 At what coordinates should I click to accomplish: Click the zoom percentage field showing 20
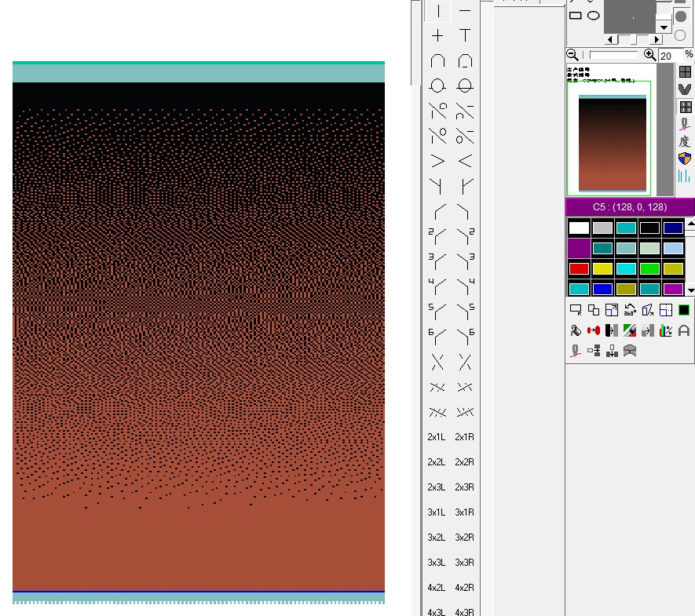point(667,56)
